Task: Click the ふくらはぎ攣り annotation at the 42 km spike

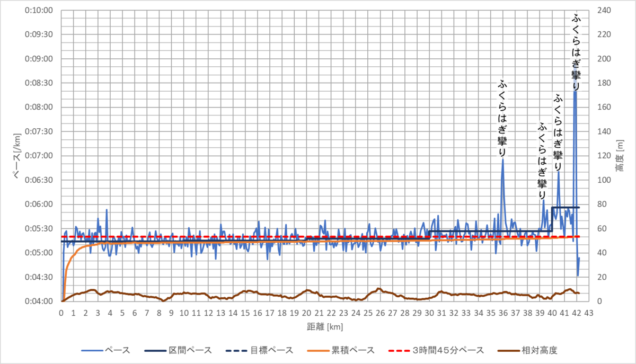Action: point(576,53)
